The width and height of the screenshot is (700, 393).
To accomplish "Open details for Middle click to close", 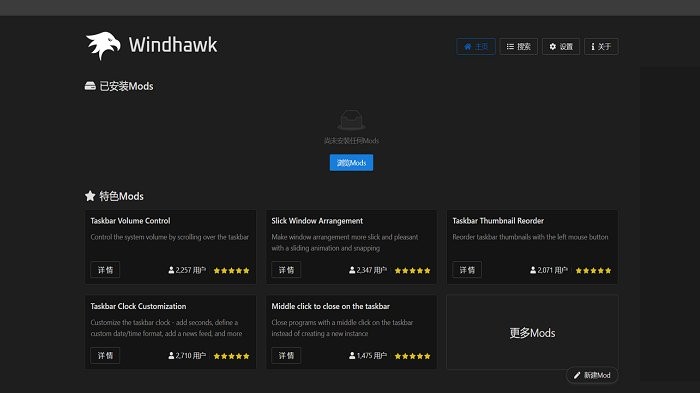I will (286, 355).
